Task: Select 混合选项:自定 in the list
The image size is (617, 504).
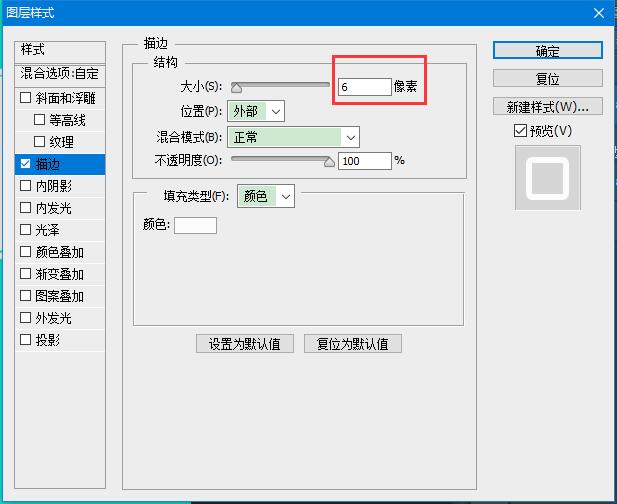Action: pyautogui.click(x=59, y=74)
